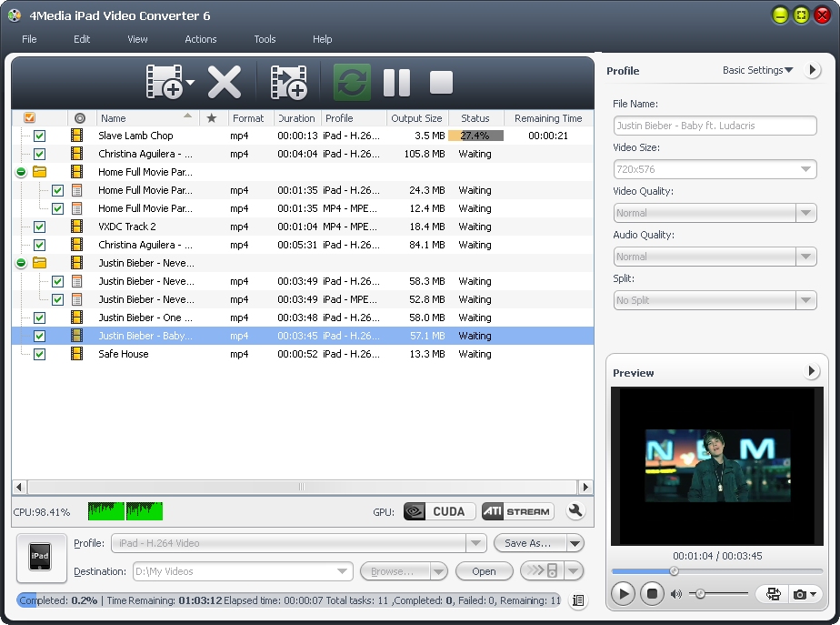
Task: Open the Actions menu
Action: (x=201, y=39)
